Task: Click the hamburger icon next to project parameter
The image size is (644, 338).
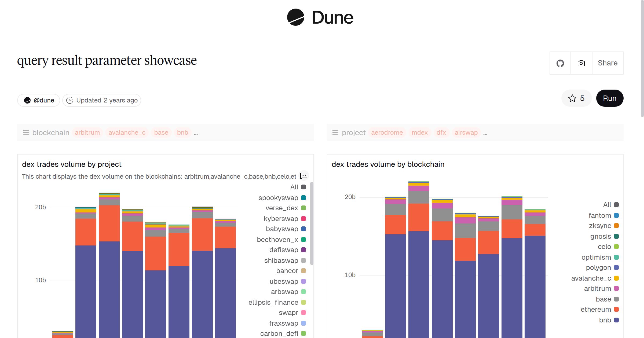Action: tap(335, 132)
